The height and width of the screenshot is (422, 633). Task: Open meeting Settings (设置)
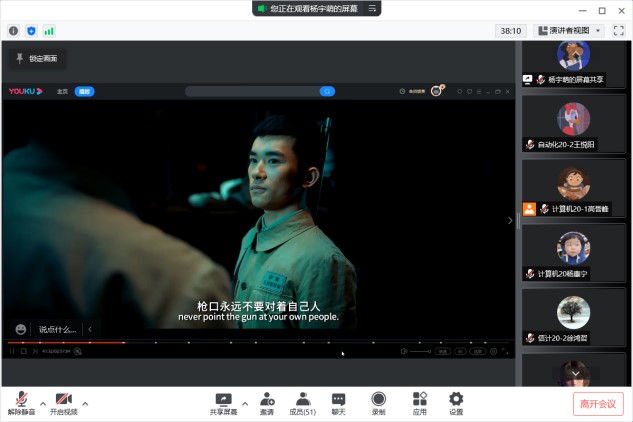pos(456,403)
